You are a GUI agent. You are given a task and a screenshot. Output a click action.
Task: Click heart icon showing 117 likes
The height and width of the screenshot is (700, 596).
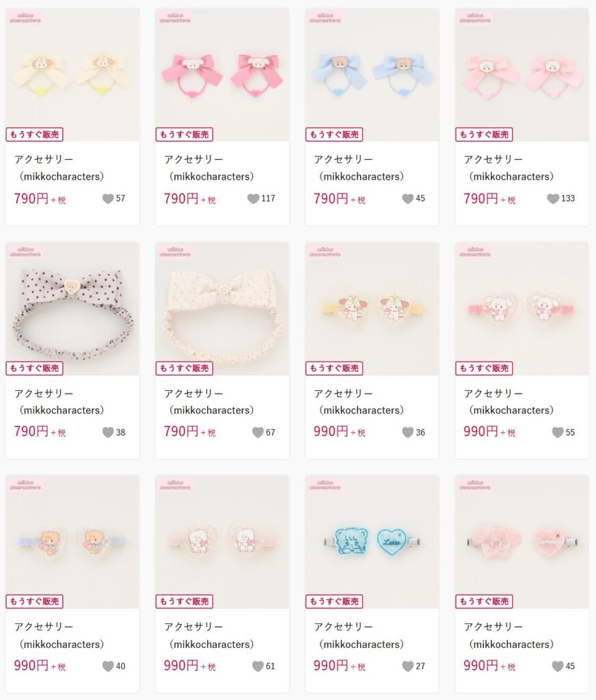(253, 199)
